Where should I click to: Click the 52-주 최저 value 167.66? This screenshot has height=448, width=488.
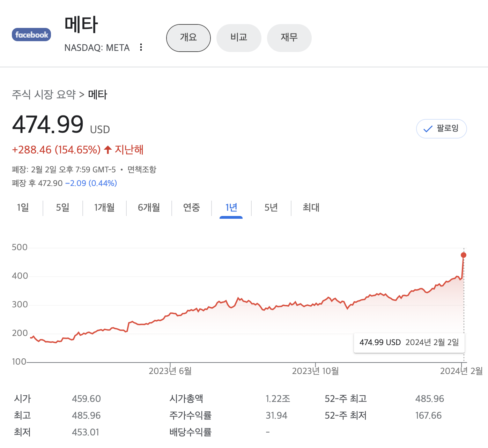pyautogui.click(x=428, y=416)
